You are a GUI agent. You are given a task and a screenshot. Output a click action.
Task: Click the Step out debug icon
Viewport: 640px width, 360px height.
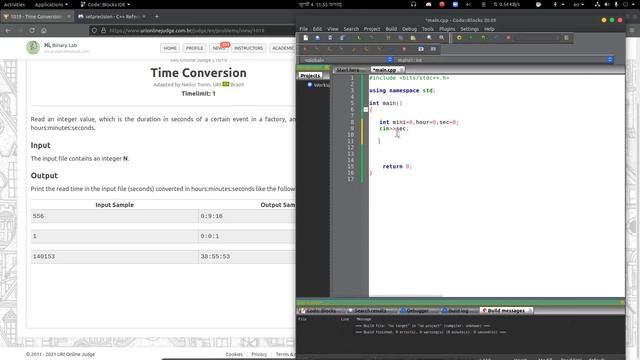[354, 49]
